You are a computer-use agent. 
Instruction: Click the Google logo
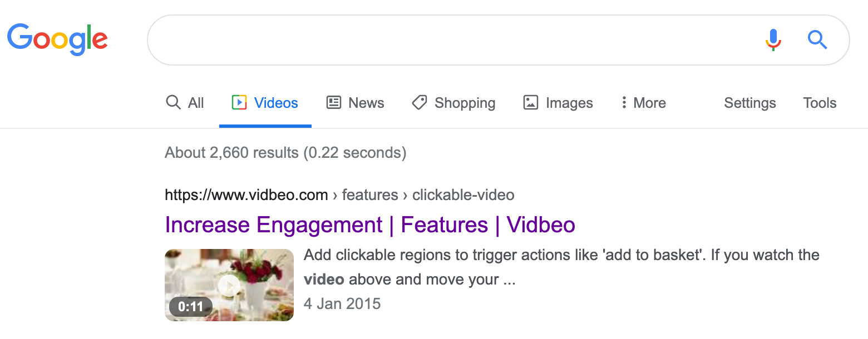[57, 39]
